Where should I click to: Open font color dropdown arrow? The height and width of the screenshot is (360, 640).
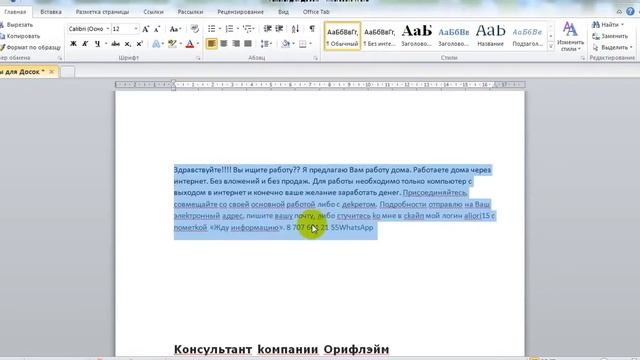(x=198, y=44)
